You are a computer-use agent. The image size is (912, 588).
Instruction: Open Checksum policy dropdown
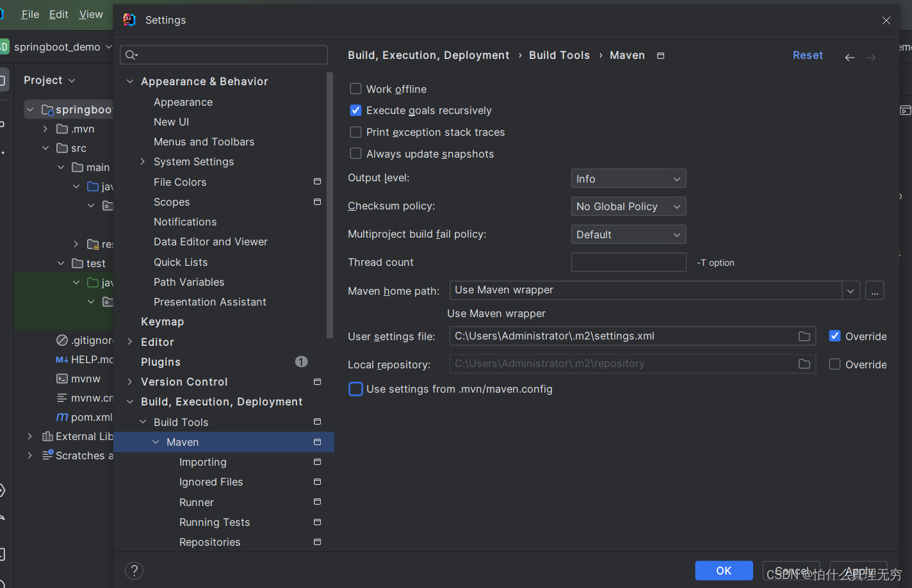point(628,206)
